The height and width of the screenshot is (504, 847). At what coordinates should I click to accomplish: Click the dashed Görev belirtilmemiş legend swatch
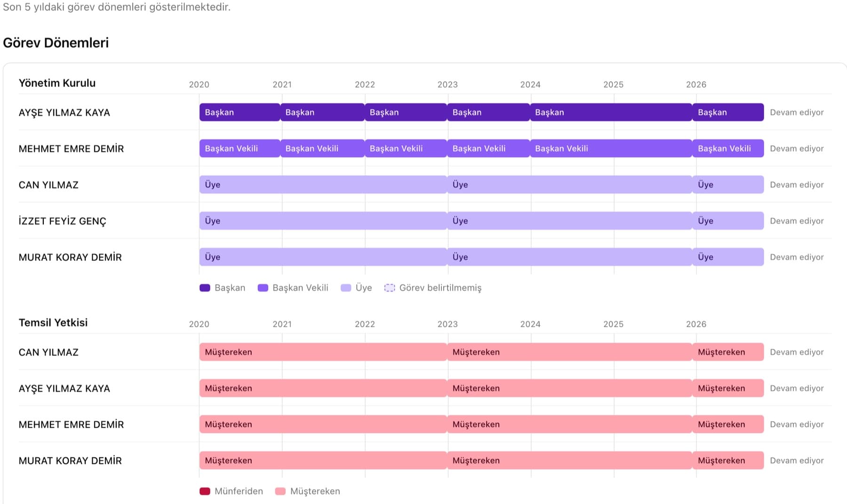(x=390, y=288)
